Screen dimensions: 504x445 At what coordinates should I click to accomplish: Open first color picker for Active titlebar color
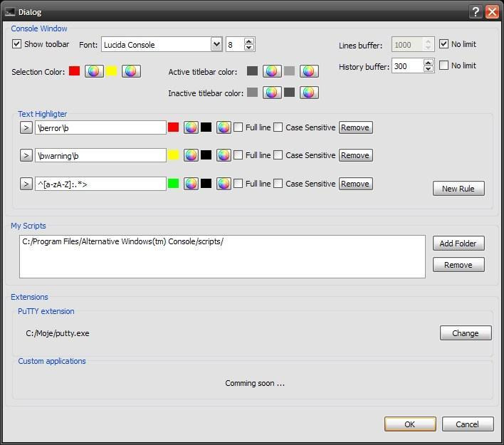[x=272, y=71]
